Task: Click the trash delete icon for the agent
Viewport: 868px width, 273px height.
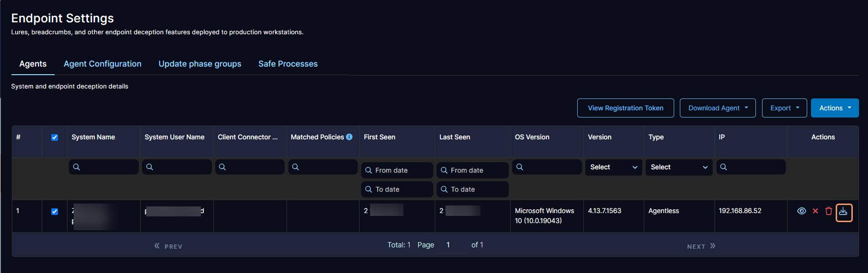Action: 829,211
